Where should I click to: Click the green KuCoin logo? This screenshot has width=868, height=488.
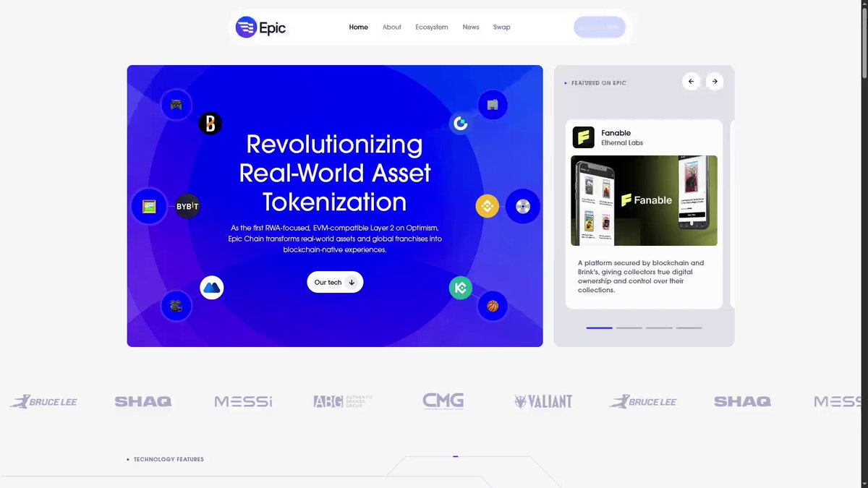point(461,288)
